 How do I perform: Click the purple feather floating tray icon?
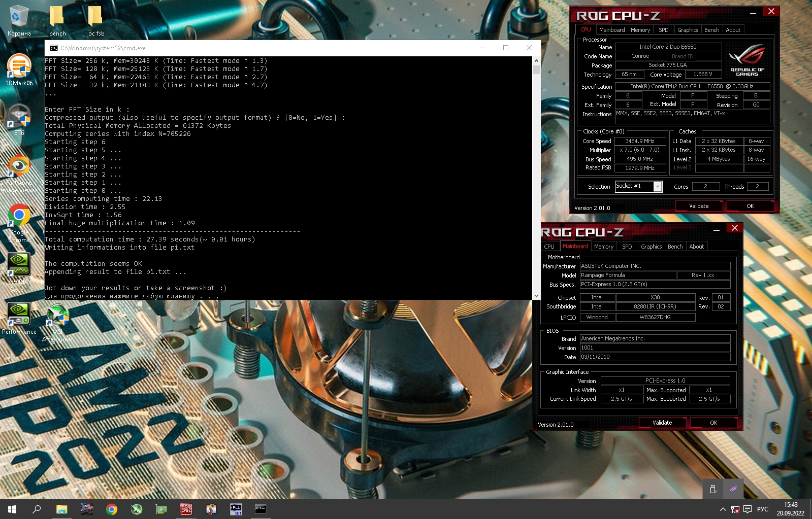pyautogui.click(x=733, y=489)
